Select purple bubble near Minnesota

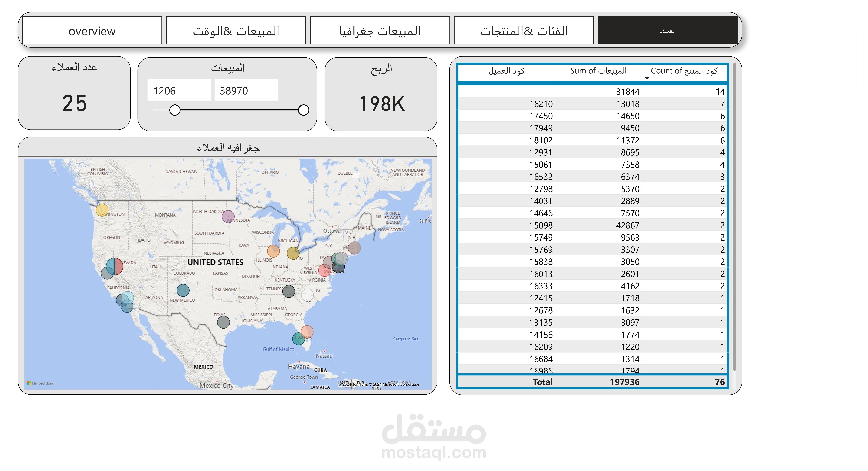coord(228,217)
